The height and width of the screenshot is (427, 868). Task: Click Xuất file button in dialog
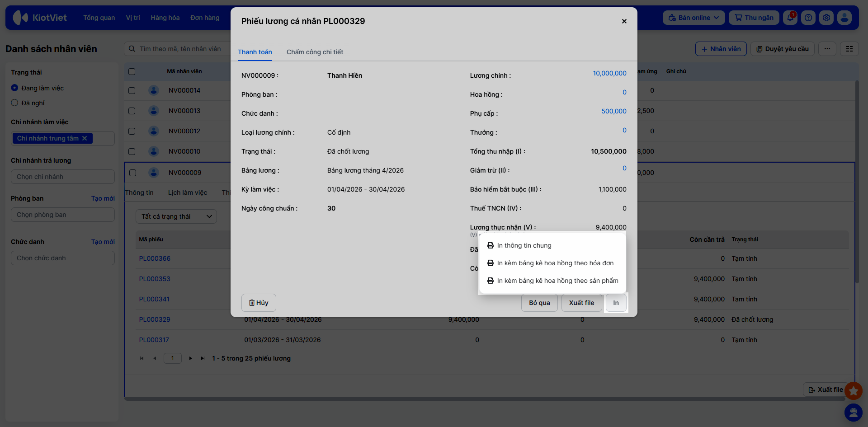pos(581,303)
